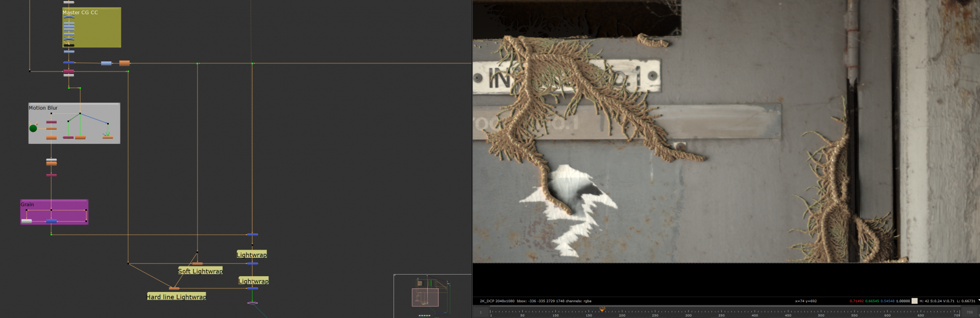Viewport: 980px width, 318px height.
Task: Click the blue node inside Grain backdrop
Action: (x=52, y=221)
